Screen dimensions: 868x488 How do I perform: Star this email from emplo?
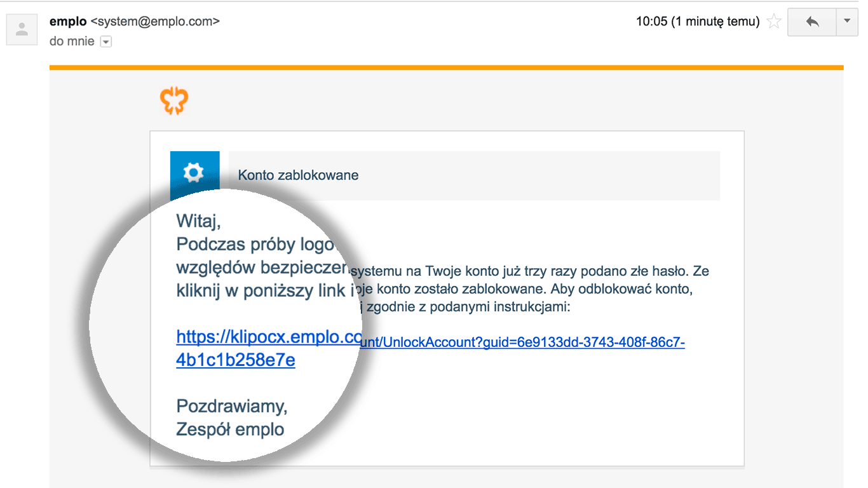click(773, 22)
